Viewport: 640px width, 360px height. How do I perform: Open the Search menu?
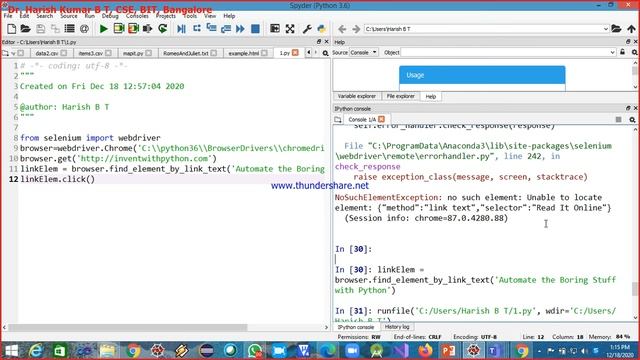(x=44, y=16)
